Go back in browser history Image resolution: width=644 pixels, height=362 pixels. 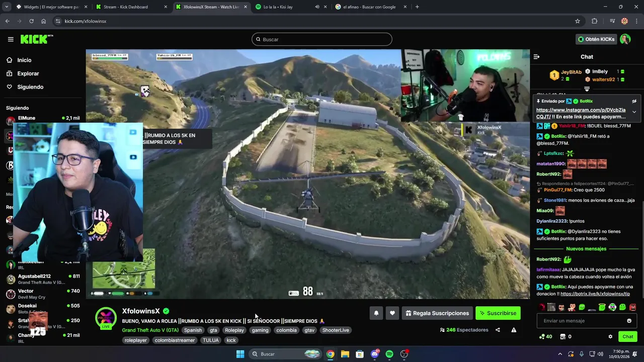pos(7,21)
